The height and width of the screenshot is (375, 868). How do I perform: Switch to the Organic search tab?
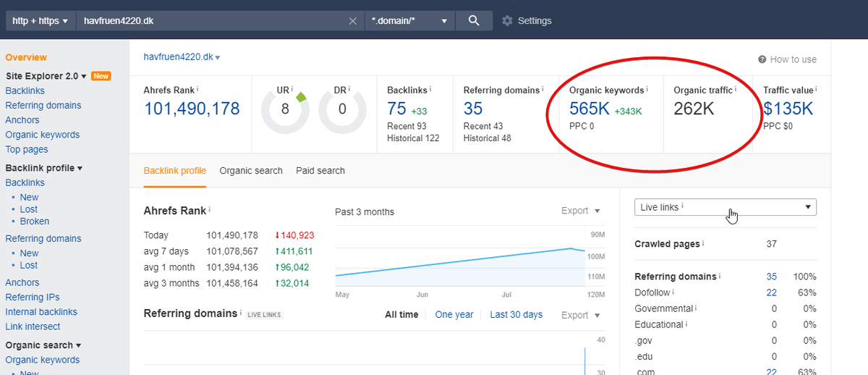[251, 171]
